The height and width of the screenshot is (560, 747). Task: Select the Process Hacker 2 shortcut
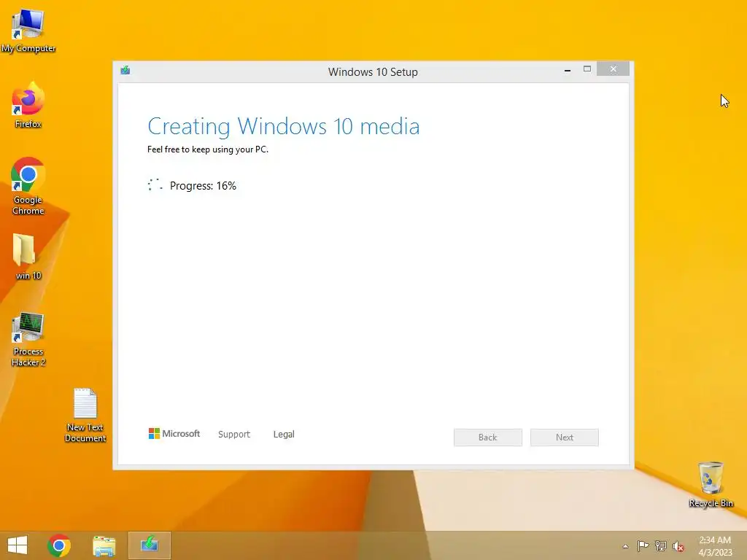28,340
